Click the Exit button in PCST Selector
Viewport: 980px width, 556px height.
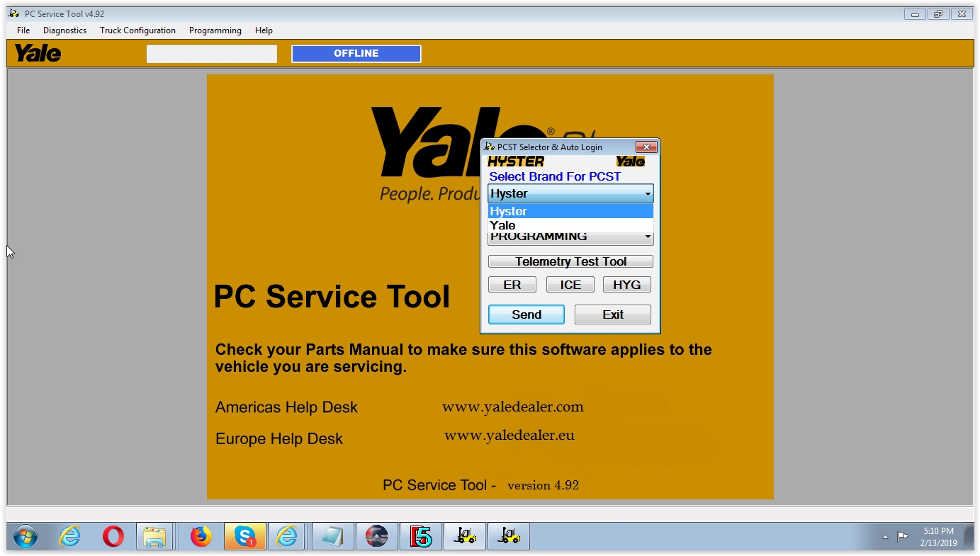[613, 314]
